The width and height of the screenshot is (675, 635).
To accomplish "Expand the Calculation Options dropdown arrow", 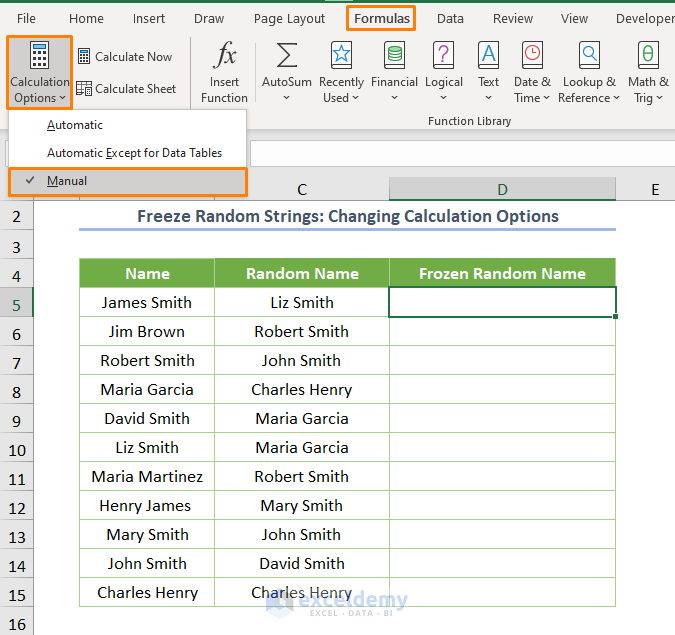I will tap(62, 98).
